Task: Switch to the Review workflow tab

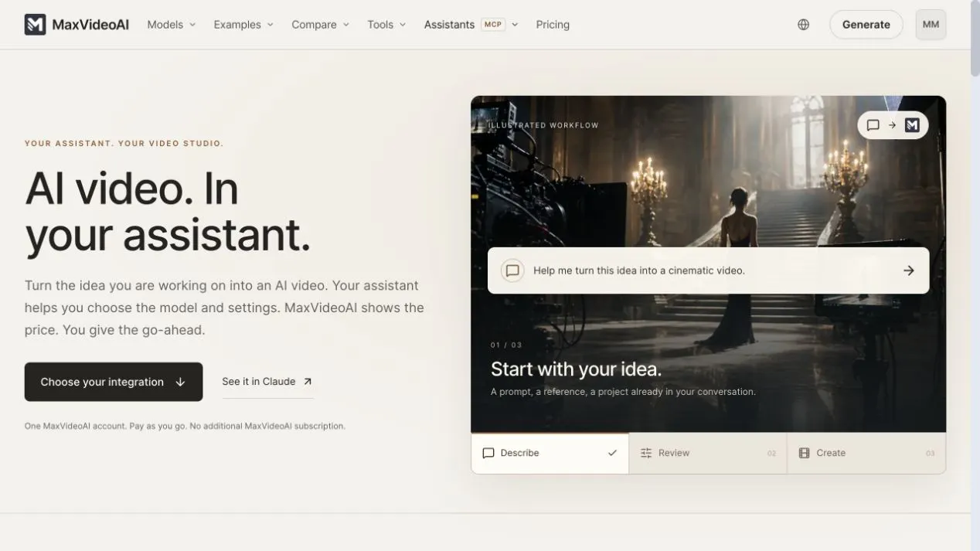Action: coord(708,453)
